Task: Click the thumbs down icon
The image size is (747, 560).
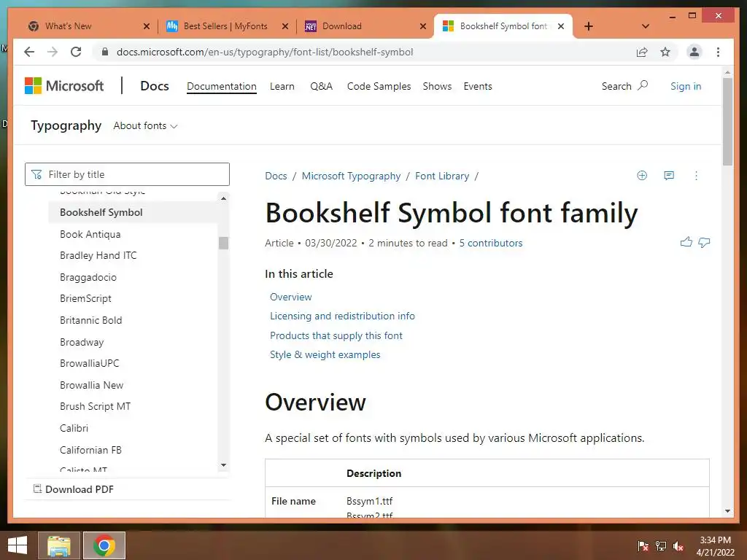Action: pos(704,242)
